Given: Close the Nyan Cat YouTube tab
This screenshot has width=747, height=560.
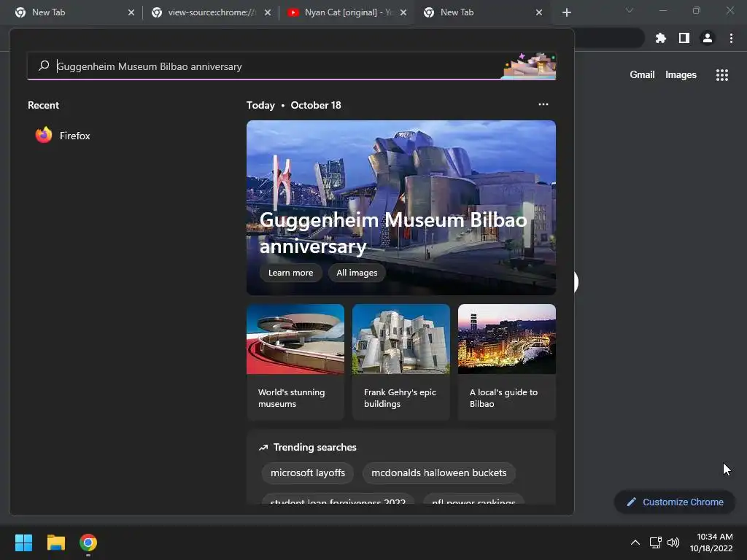Looking at the screenshot, I should tap(403, 12).
